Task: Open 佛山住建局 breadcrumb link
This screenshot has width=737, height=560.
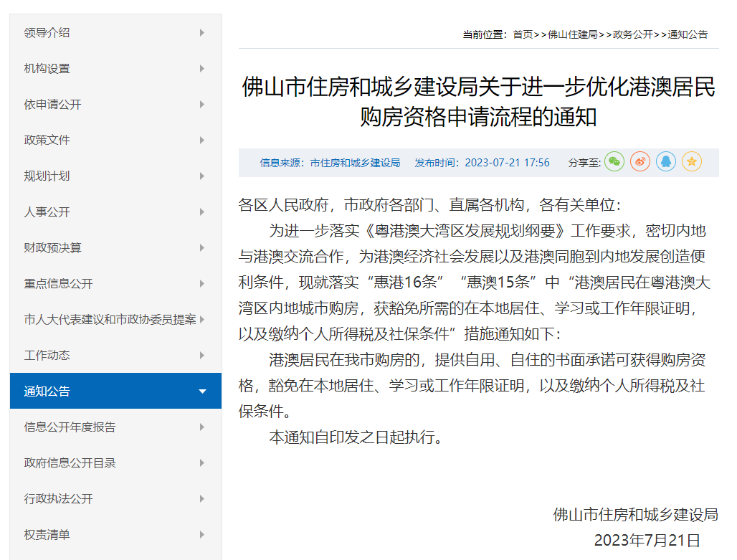Action: (573, 34)
